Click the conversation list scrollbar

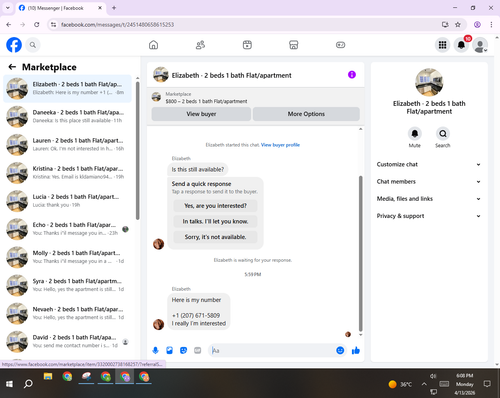point(137,150)
